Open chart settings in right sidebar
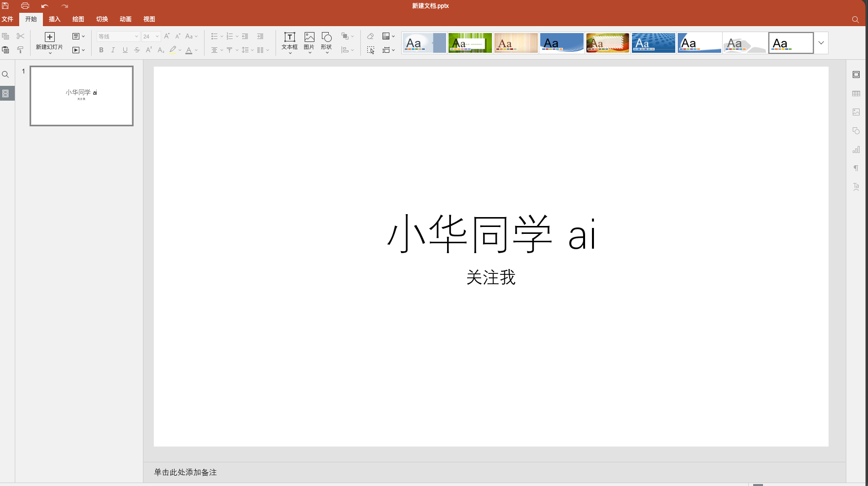Screen dimensions: 868x486 (856, 150)
